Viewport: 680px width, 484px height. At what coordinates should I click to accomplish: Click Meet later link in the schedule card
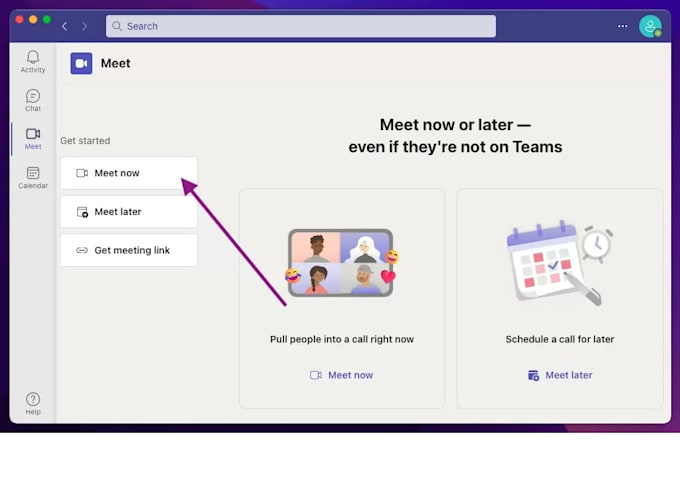(x=559, y=375)
